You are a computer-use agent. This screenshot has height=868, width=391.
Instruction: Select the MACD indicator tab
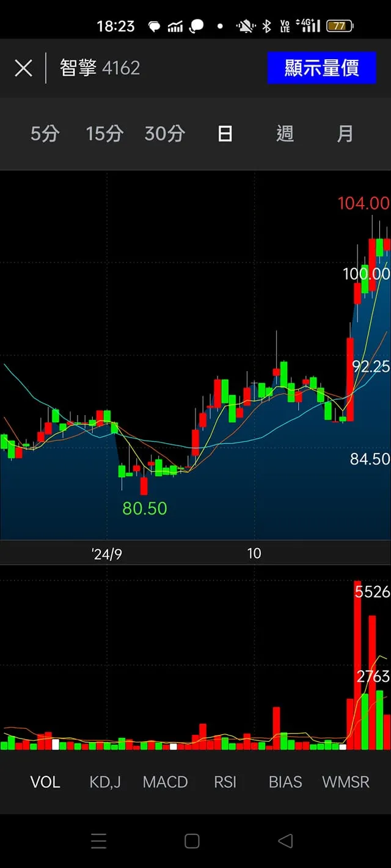pyautogui.click(x=165, y=782)
